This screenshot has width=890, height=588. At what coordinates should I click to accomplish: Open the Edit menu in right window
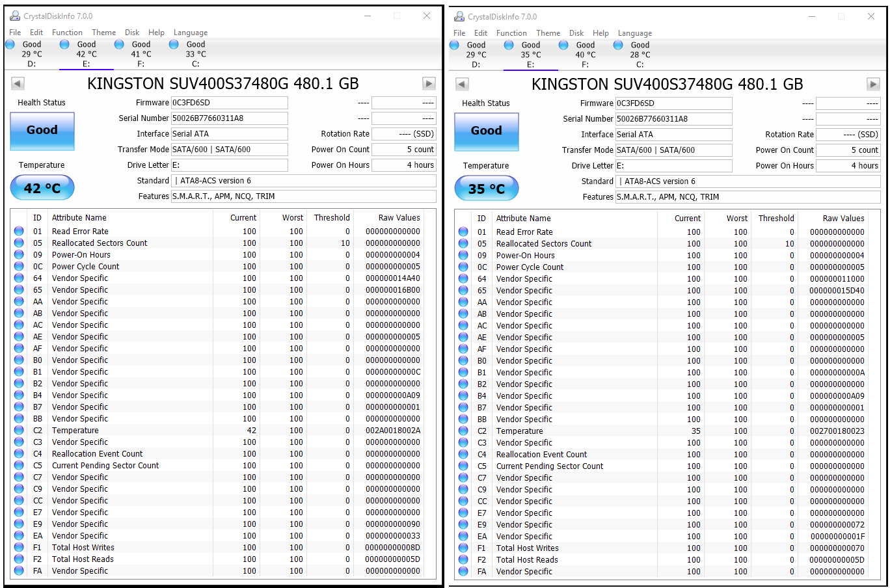coord(481,33)
